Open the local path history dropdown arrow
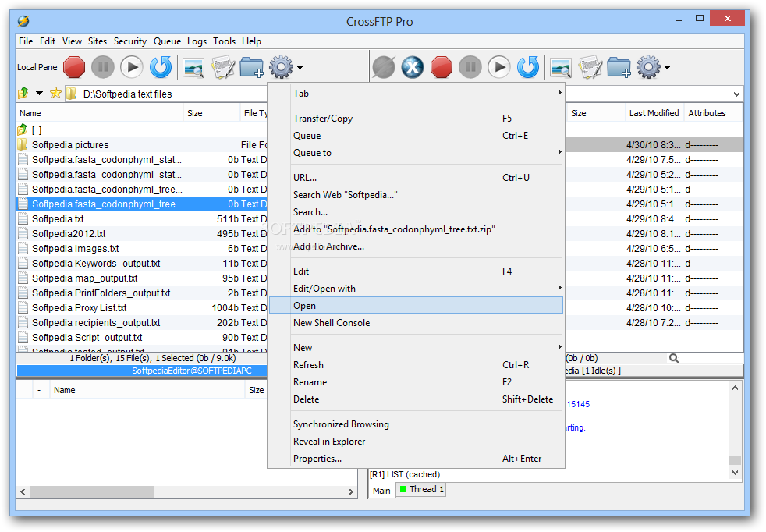 pyautogui.click(x=39, y=94)
